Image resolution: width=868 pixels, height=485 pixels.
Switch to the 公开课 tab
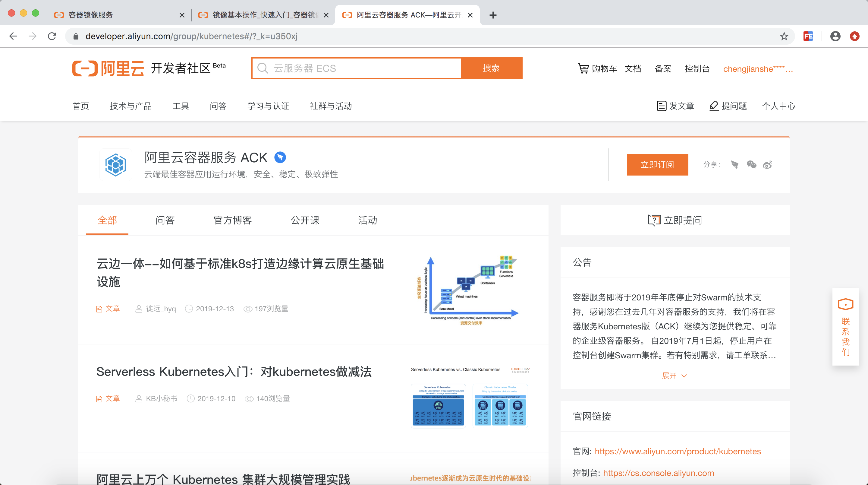[305, 220]
